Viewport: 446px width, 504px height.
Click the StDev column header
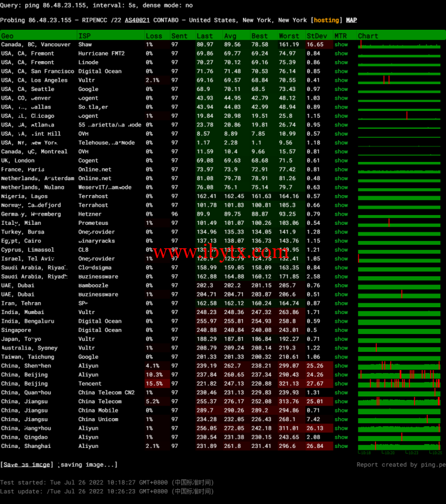click(x=317, y=35)
